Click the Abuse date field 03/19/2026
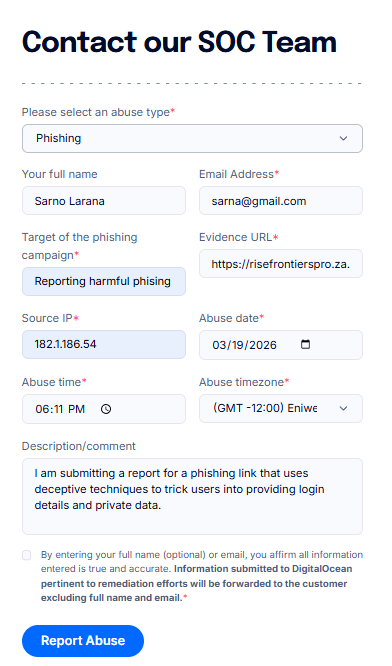Screen dimensions: 392x666 click(x=281, y=345)
